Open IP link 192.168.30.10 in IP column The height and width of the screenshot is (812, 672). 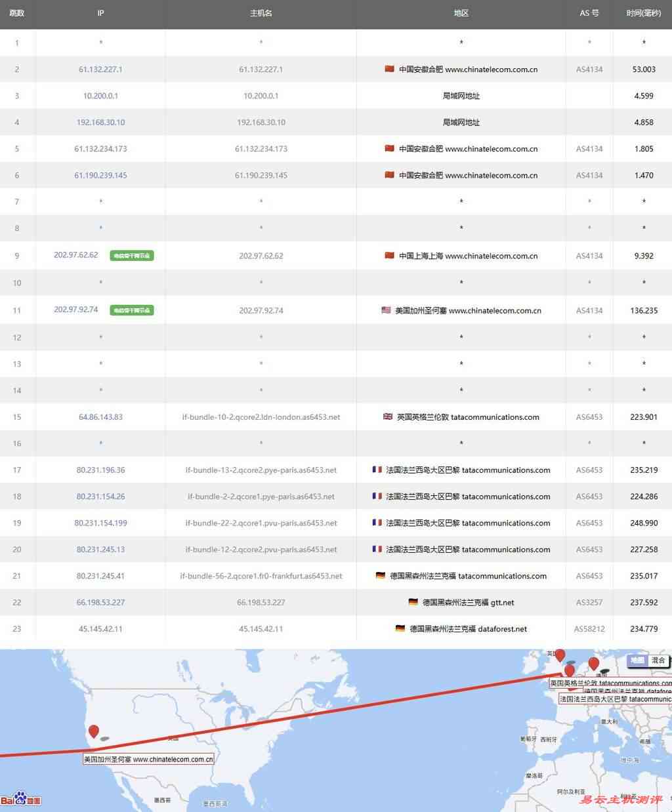(100, 122)
